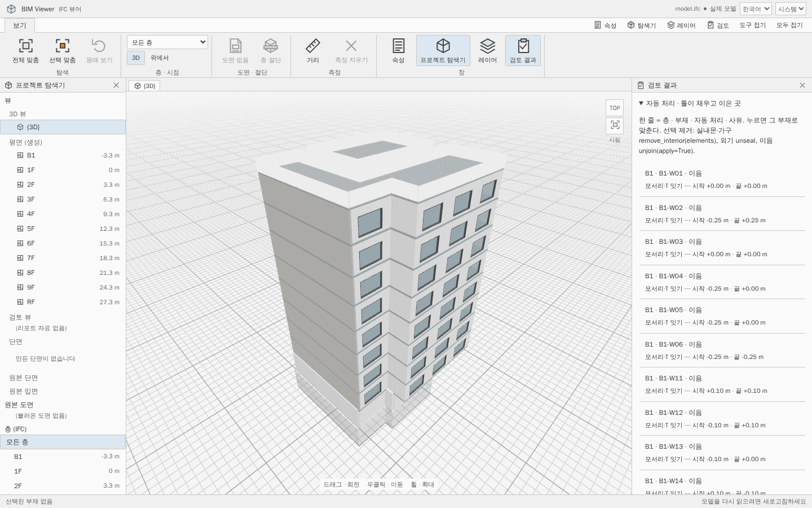Viewport: 812px width, 508px height.
Task: Click the fit-view icon below the TOP button
Action: tap(615, 125)
